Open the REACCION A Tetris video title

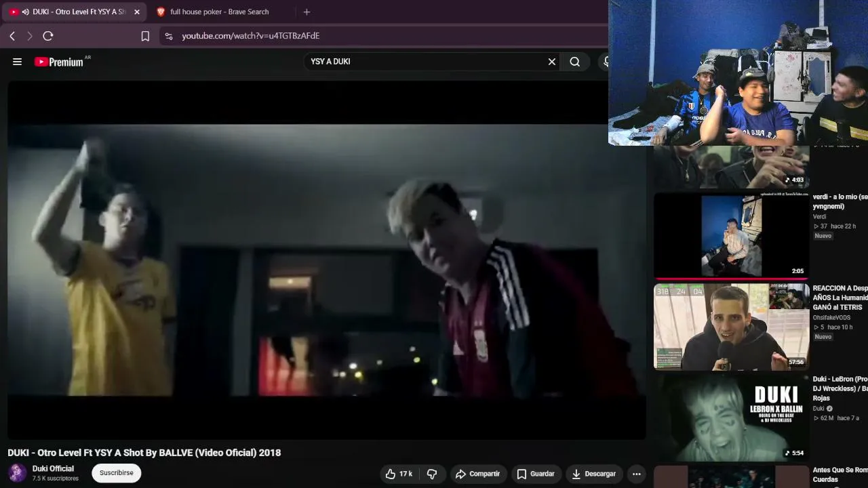point(840,298)
